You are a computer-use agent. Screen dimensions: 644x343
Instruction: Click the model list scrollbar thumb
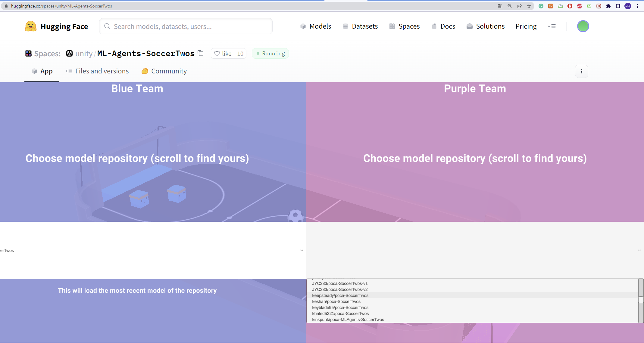point(641,300)
